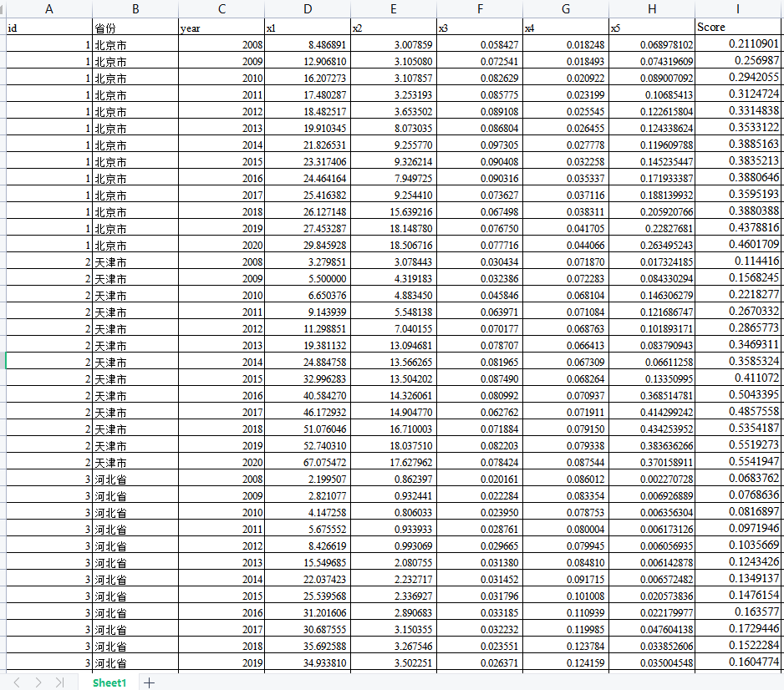Switch to the Sheet1 tab
The width and height of the screenshot is (784, 690).
click(x=109, y=682)
